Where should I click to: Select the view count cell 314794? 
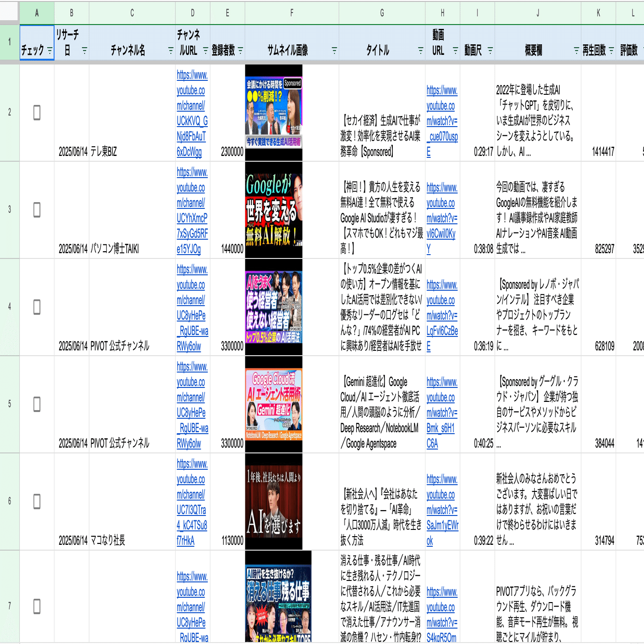click(x=599, y=502)
